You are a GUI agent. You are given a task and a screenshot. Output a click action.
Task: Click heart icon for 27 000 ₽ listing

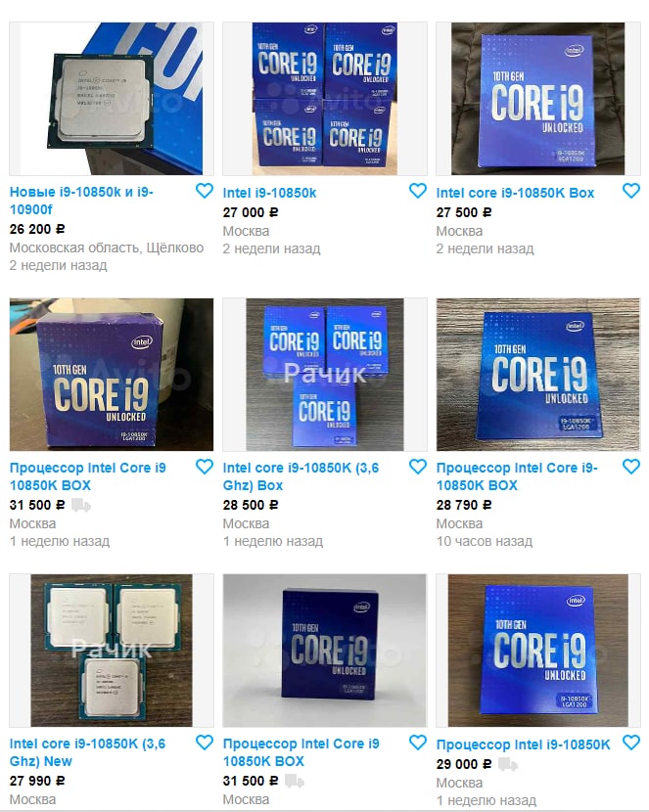coord(418,191)
